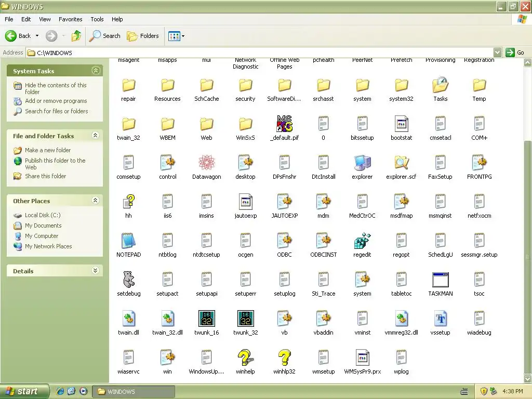
Task: Collapse the System Tasks panel
Action: tap(96, 71)
